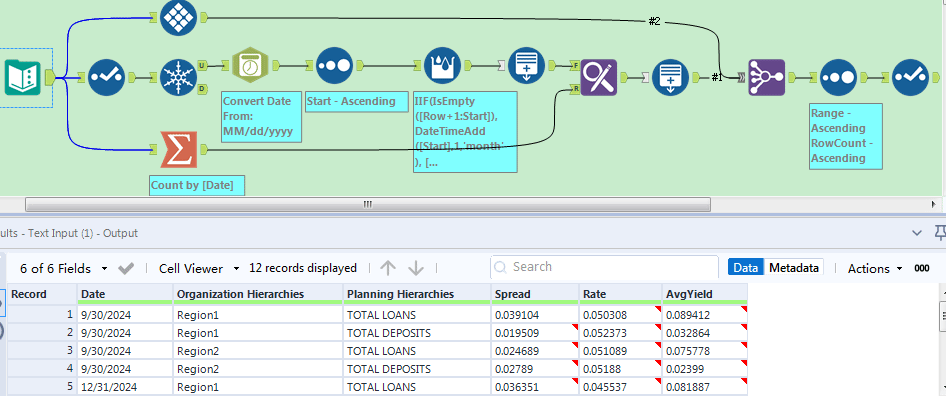Click the U output anchor of Unique tool
The image size is (946, 396).
tap(203, 65)
